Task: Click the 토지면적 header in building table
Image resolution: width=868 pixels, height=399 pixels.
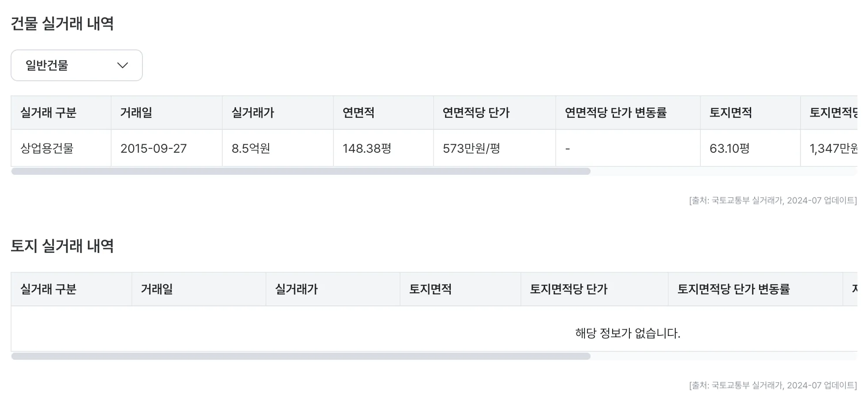Action: click(x=730, y=113)
